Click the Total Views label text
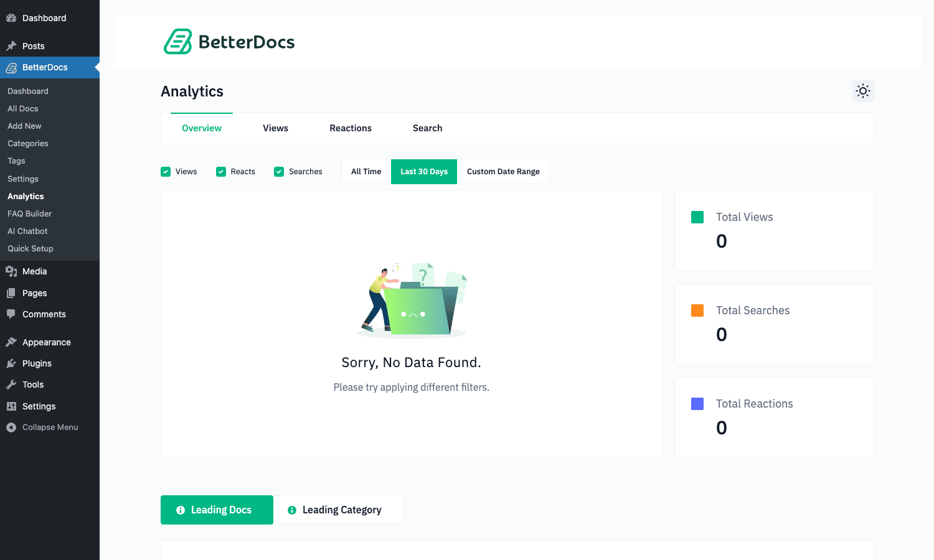The width and height of the screenshot is (934, 560). pos(745,217)
